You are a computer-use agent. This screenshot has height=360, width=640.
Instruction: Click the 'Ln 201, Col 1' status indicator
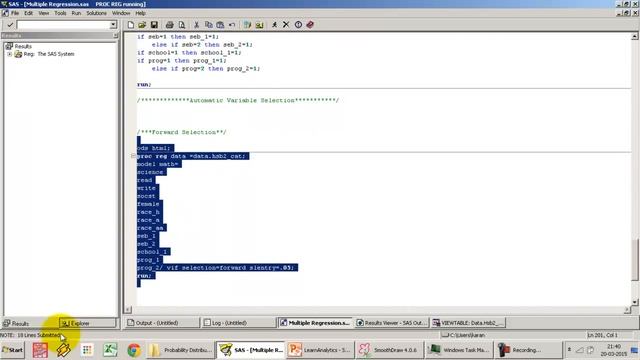click(x=602, y=335)
